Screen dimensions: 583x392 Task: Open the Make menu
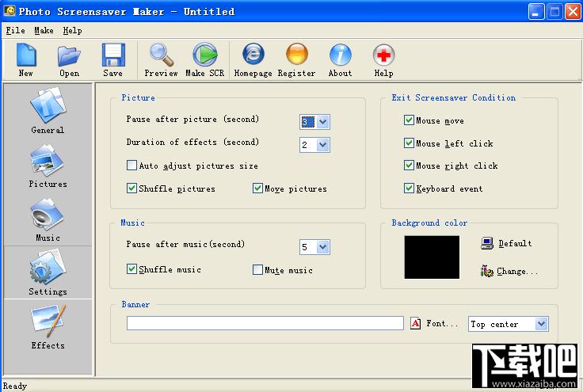pyautogui.click(x=44, y=30)
